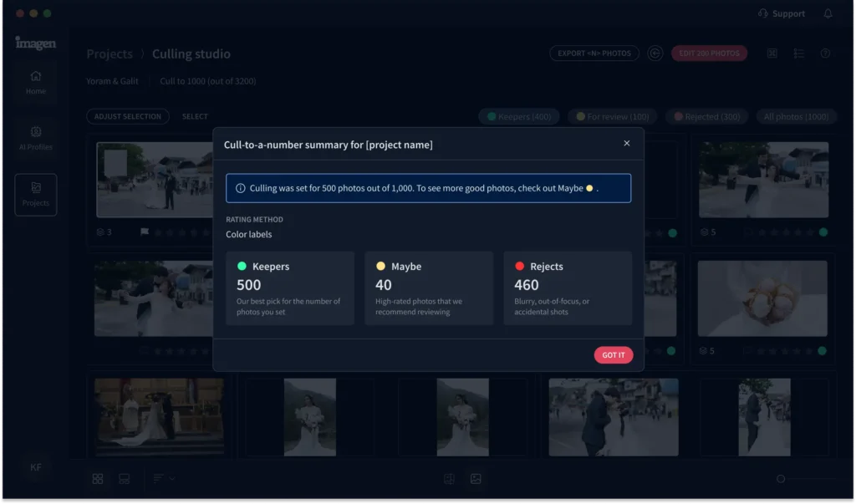Toggle the Rejected (300) filter
Viewport: 856px width, 504px height.
click(x=706, y=117)
